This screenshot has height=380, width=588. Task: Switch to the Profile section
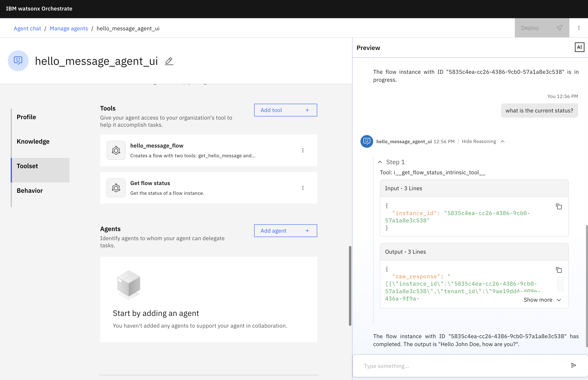(26, 117)
